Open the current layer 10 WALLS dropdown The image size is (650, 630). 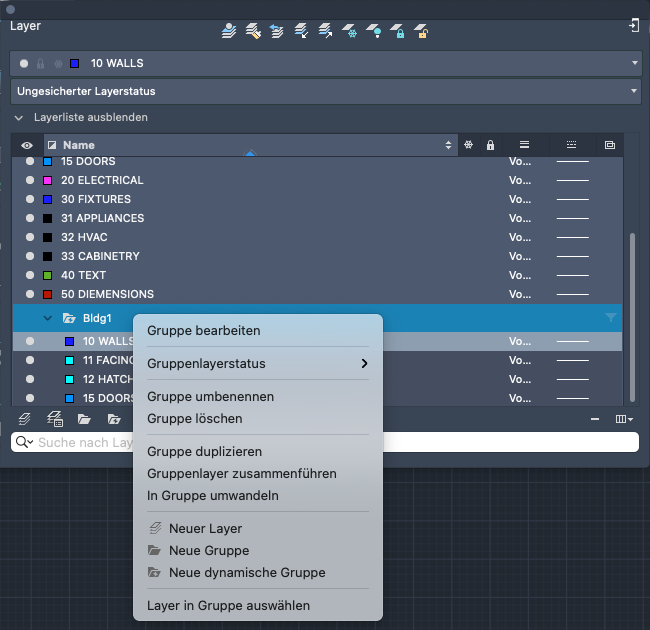(x=635, y=63)
